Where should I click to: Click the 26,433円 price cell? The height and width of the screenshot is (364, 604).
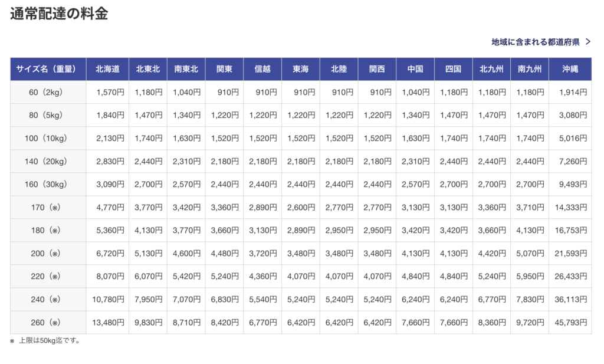click(570, 276)
